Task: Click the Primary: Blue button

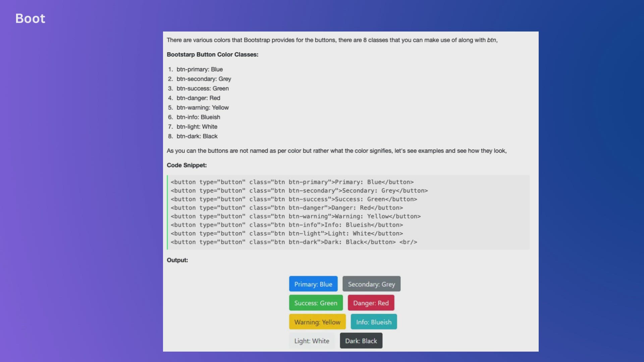Action: coord(313,284)
